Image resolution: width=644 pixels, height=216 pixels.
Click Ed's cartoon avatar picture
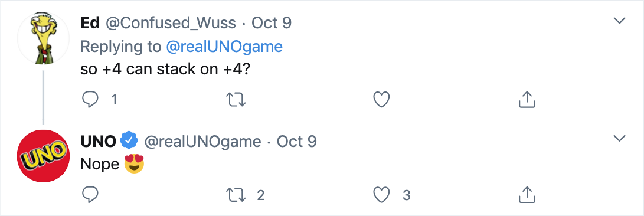(x=43, y=38)
